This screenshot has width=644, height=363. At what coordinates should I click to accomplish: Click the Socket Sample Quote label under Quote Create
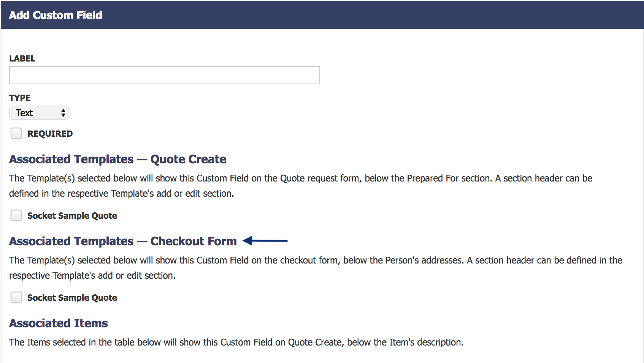[72, 215]
